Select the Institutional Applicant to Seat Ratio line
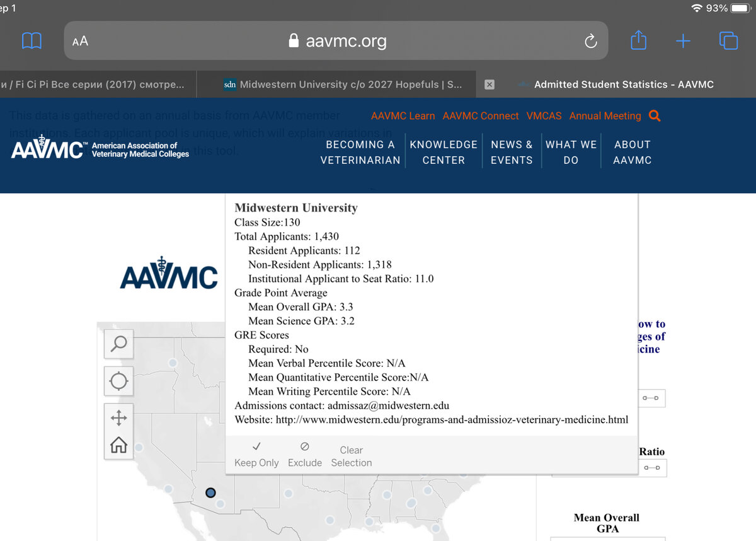 point(341,279)
